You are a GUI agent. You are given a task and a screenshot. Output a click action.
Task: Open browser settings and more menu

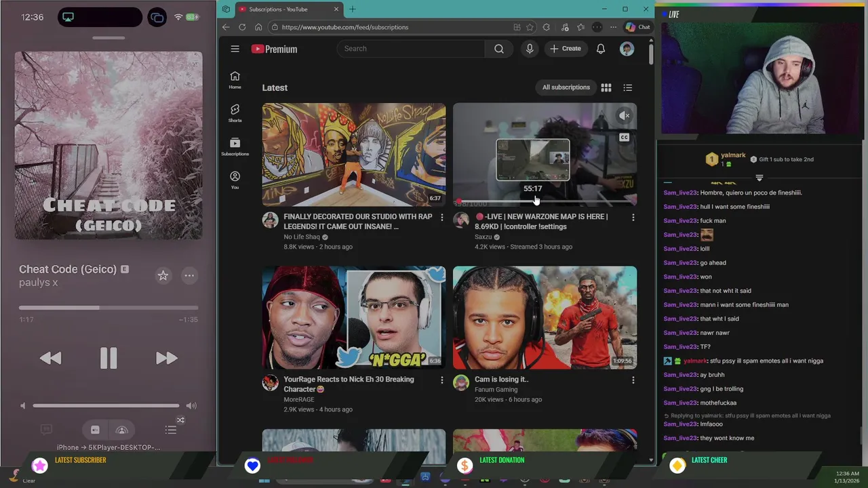613,27
